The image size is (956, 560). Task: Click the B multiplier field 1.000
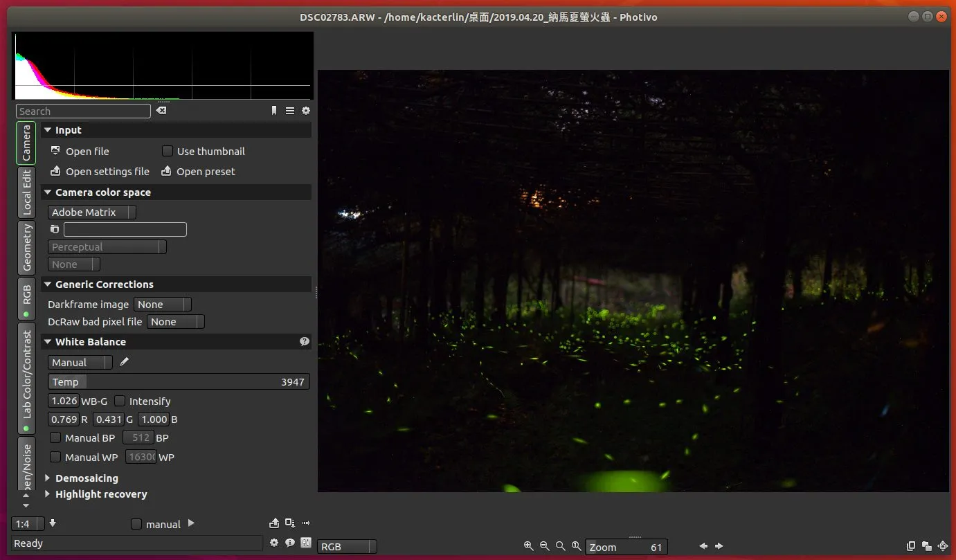pos(154,419)
